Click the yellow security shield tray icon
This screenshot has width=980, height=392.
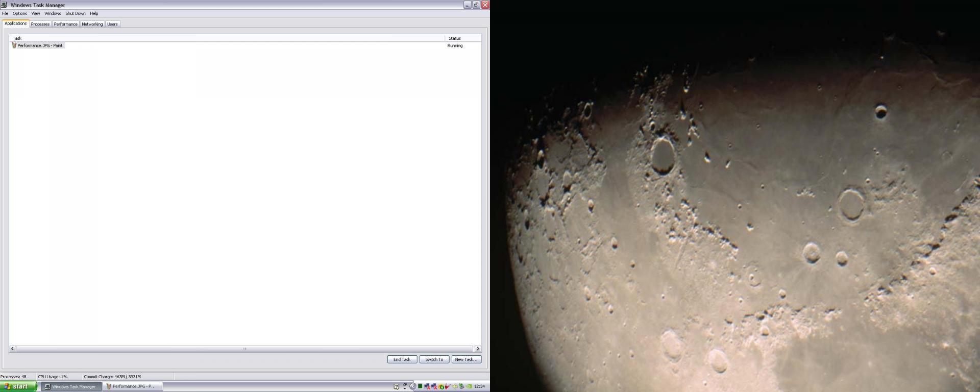[x=441, y=386]
